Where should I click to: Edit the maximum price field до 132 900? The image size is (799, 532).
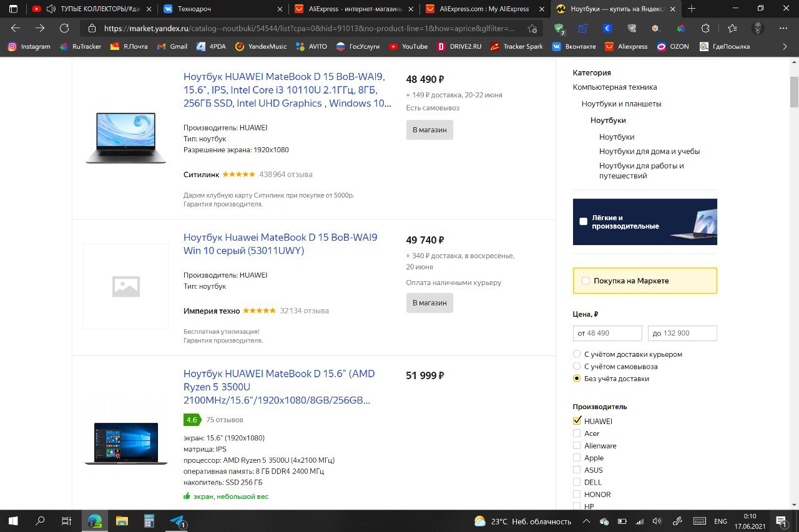pyautogui.click(x=682, y=333)
